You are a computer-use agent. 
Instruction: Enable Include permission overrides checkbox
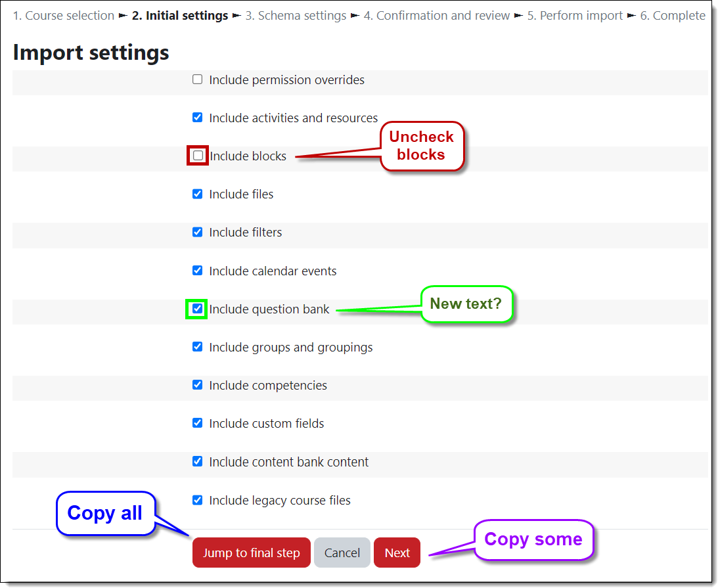tap(197, 79)
